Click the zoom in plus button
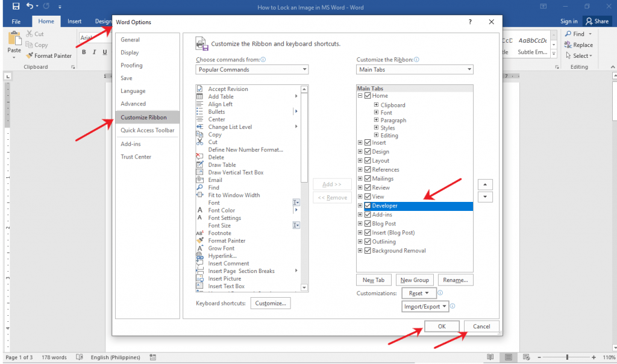Image resolution: width=617 pixels, height=364 pixels. [594, 357]
